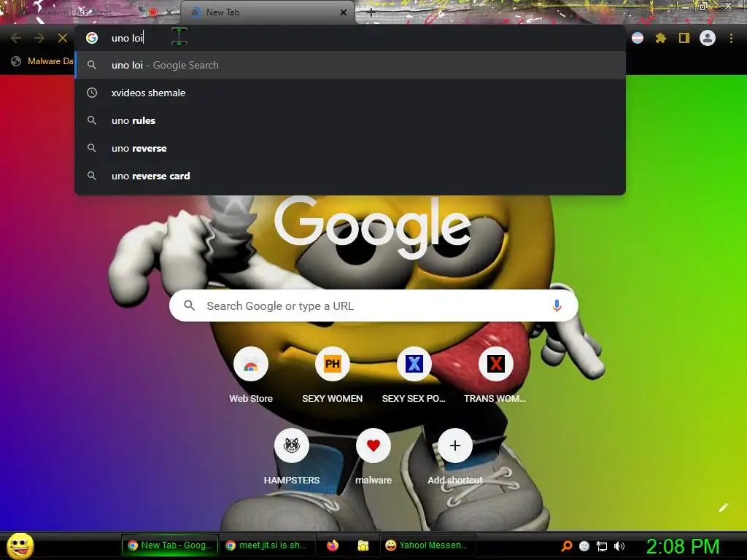Open the malware heart shortcut
747x560 pixels.
click(x=373, y=456)
